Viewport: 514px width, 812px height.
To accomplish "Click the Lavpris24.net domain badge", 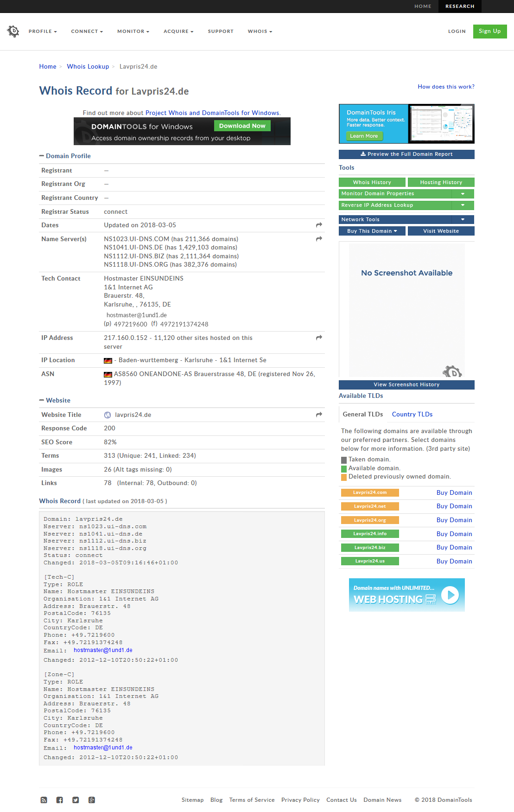I will (370, 506).
